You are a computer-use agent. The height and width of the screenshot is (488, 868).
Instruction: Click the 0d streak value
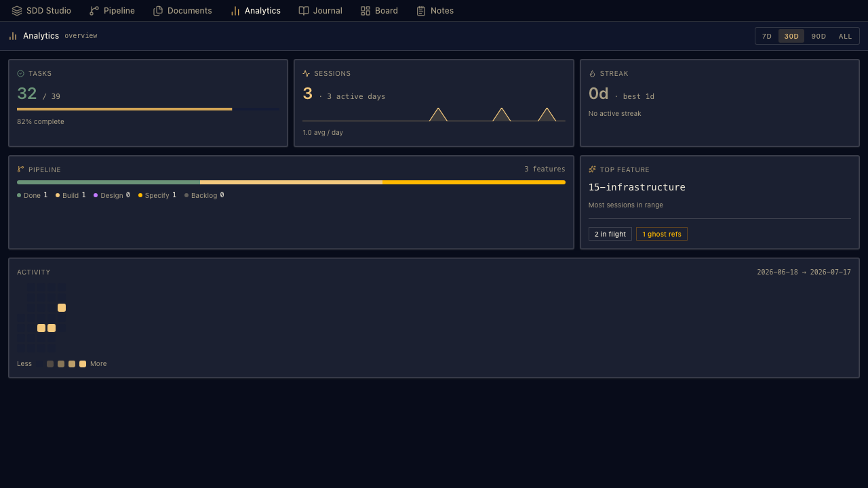(598, 94)
